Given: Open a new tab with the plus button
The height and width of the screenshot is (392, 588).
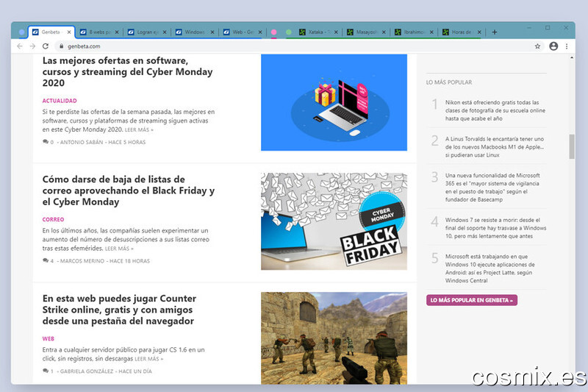Looking at the screenshot, I should pos(494,32).
